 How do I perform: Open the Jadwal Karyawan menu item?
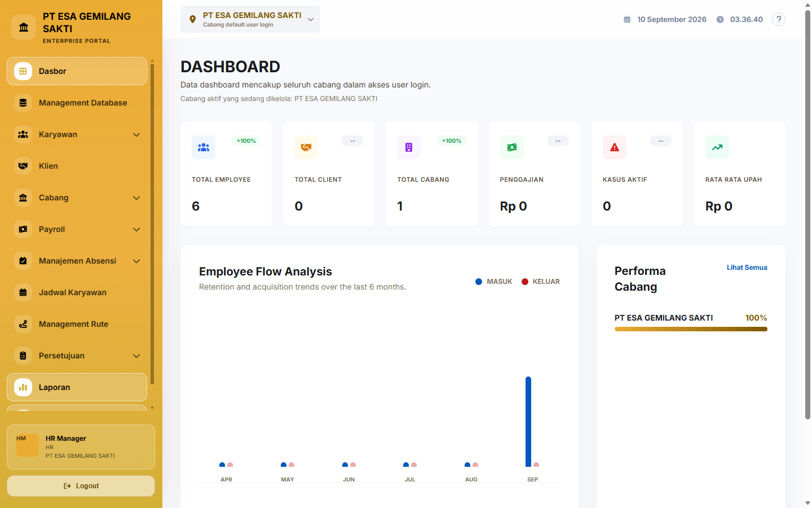click(x=77, y=292)
